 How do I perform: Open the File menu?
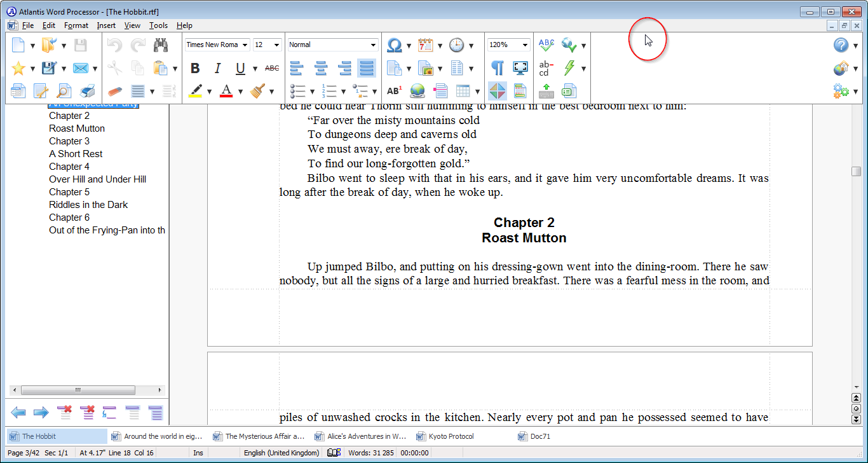click(x=27, y=25)
